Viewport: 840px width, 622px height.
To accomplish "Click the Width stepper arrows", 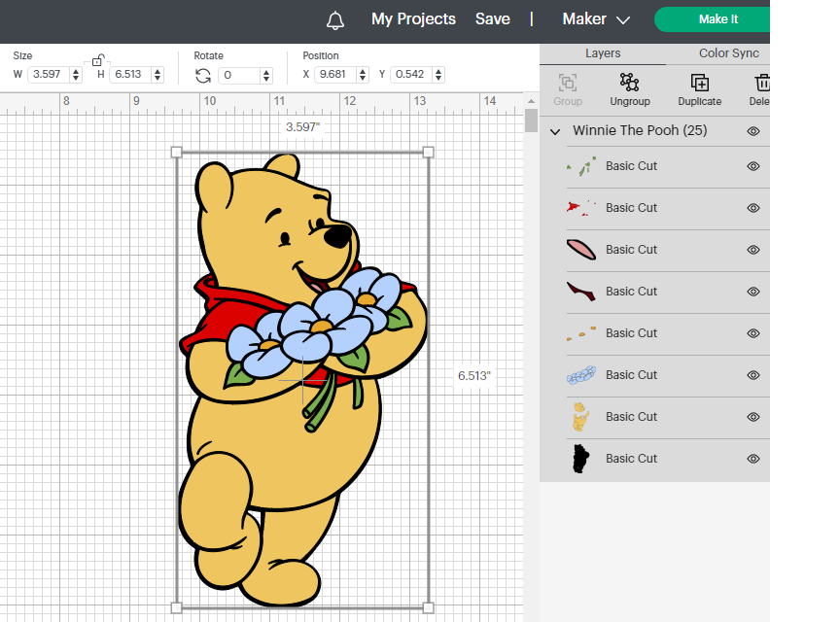I will [76, 75].
